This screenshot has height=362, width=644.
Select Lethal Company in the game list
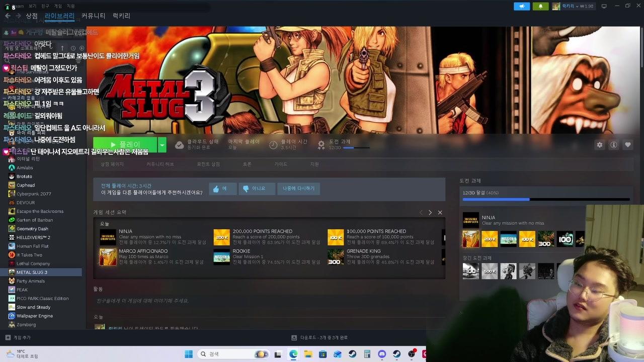(33, 263)
